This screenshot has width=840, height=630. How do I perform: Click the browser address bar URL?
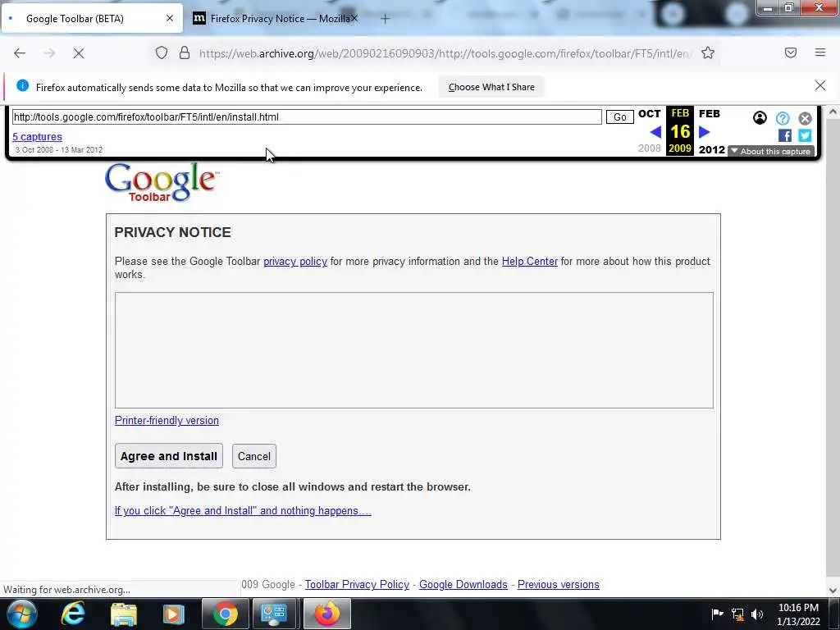click(x=445, y=53)
